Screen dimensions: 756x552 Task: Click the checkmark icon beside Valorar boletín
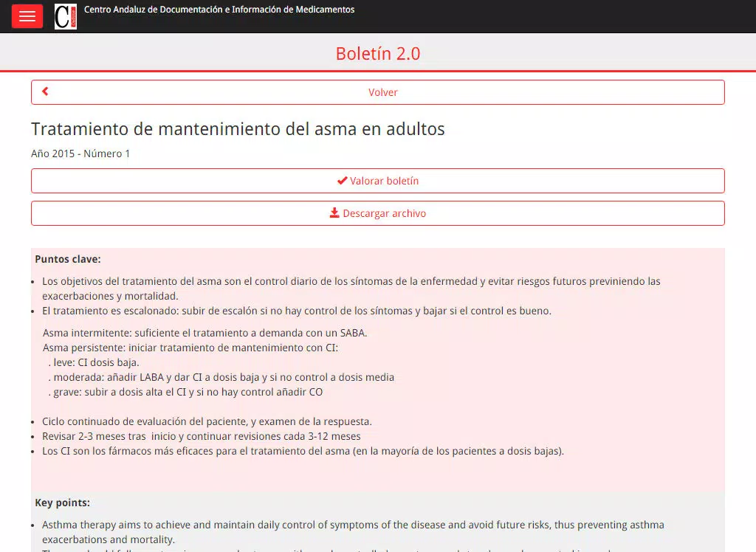point(343,181)
